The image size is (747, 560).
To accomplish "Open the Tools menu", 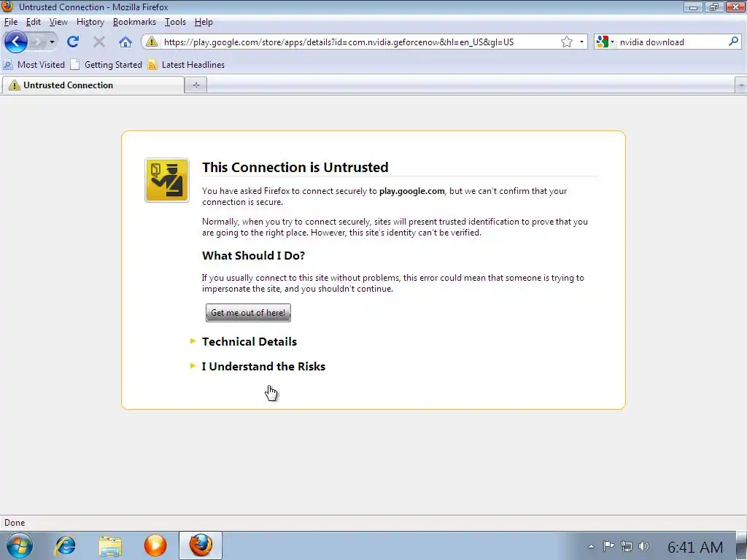I will coord(175,22).
